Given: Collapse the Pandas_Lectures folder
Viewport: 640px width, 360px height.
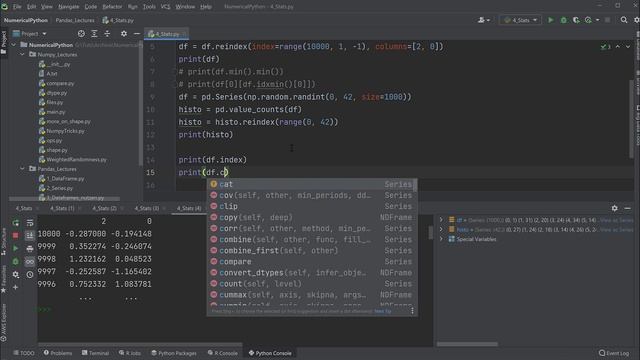Looking at the screenshot, I should 22,169.
